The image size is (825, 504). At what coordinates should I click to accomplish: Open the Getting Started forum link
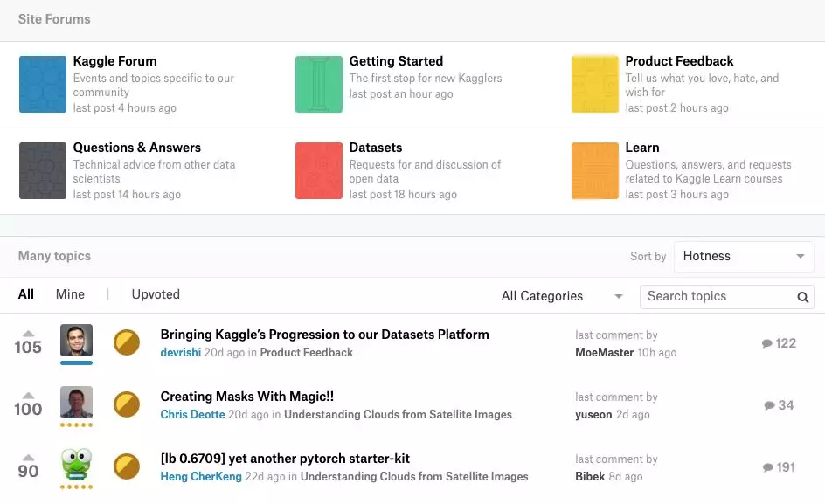click(396, 61)
